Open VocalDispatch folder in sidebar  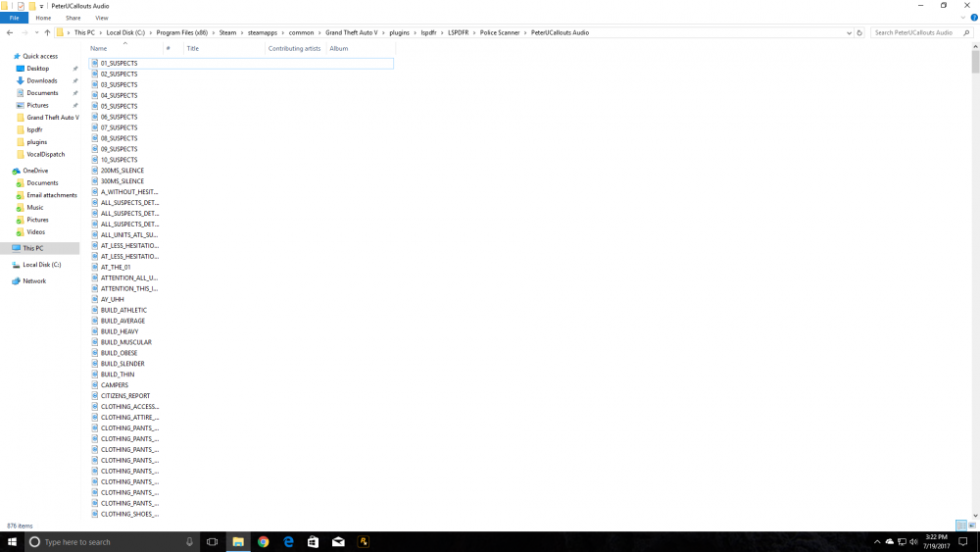(x=46, y=154)
